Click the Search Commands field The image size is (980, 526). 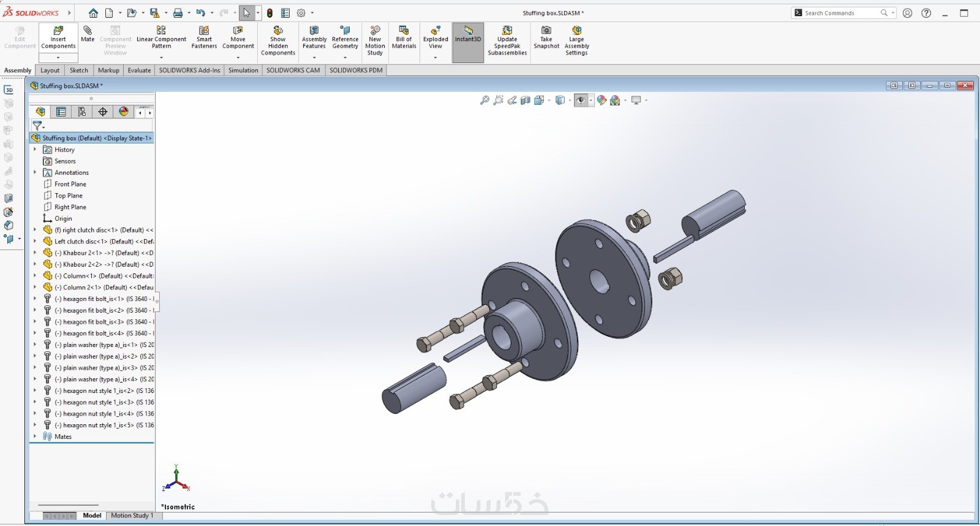pyautogui.click(x=843, y=13)
